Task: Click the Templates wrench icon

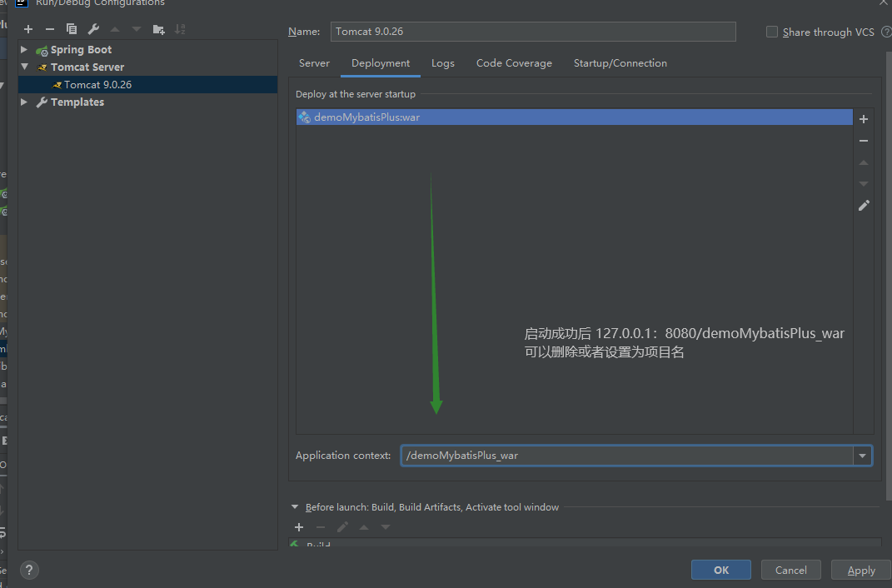Action: coord(42,102)
